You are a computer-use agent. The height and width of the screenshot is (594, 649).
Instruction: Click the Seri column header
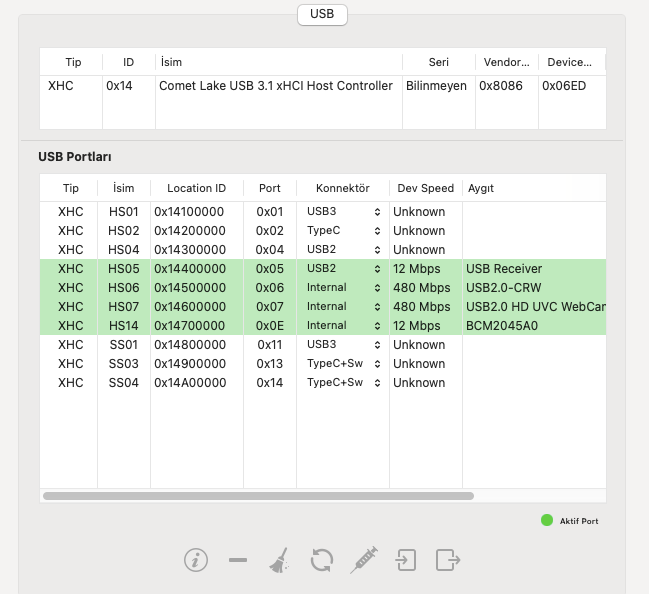coord(439,62)
